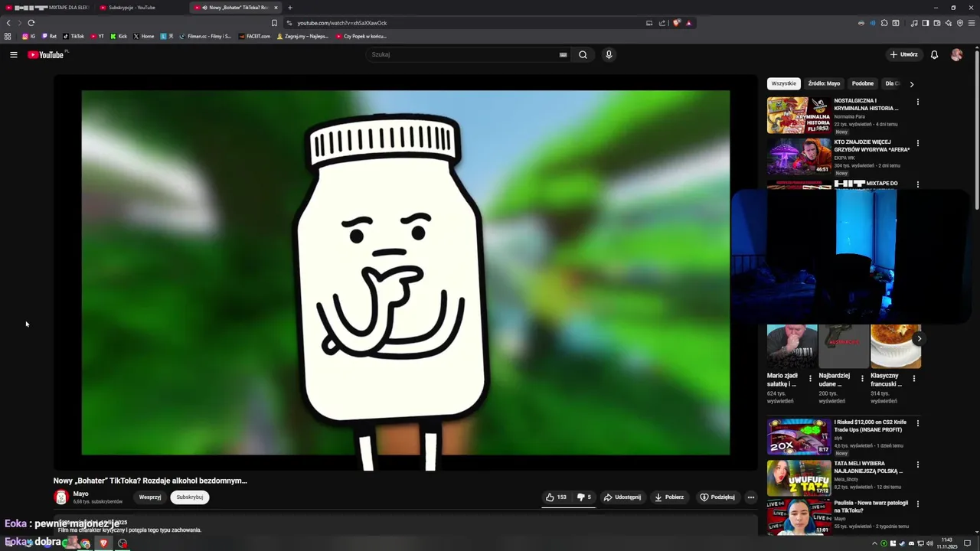Open the three-dot more actions under video

(x=750, y=497)
